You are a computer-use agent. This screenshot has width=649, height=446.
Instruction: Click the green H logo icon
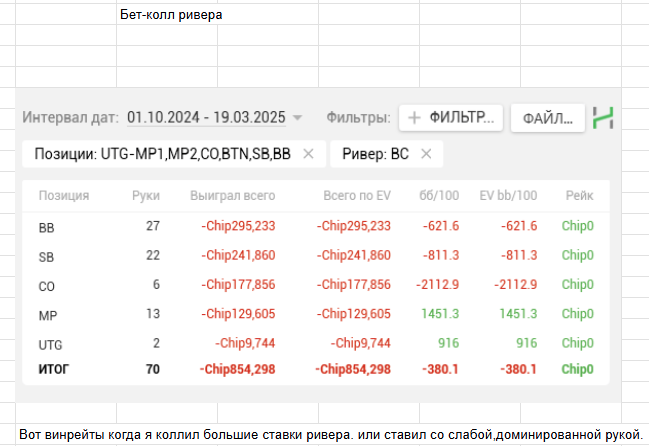(603, 118)
